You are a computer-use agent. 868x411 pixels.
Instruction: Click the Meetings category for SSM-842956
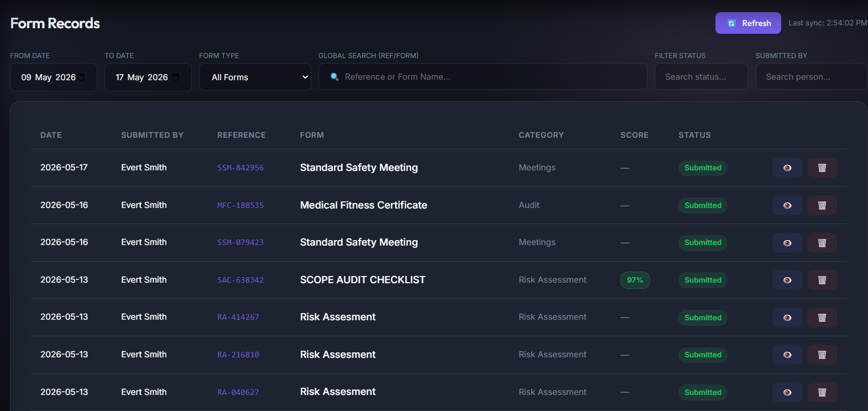coord(537,168)
